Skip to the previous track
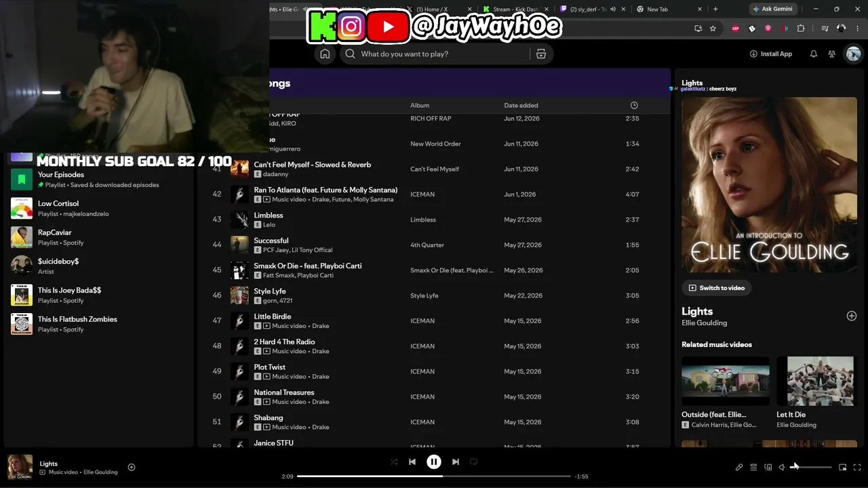The image size is (868, 488). [412, 462]
